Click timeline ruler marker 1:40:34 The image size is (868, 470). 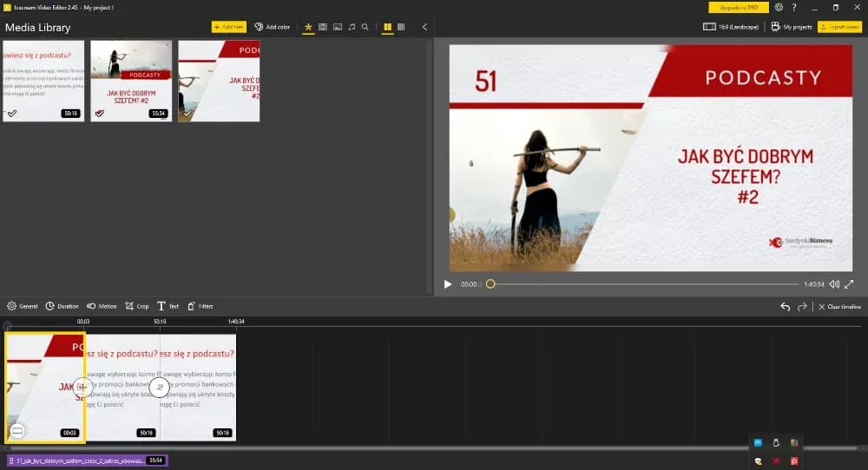coord(236,321)
